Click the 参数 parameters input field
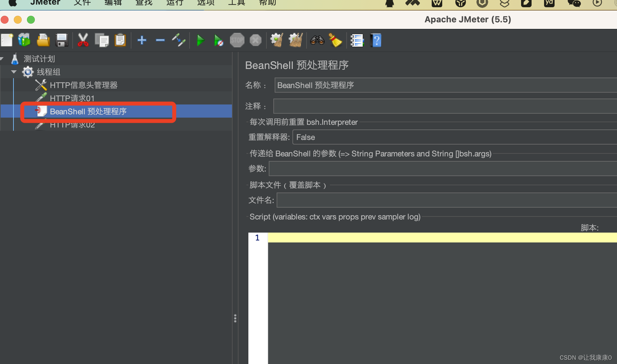This screenshot has height=364, width=617. pyautogui.click(x=443, y=169)
